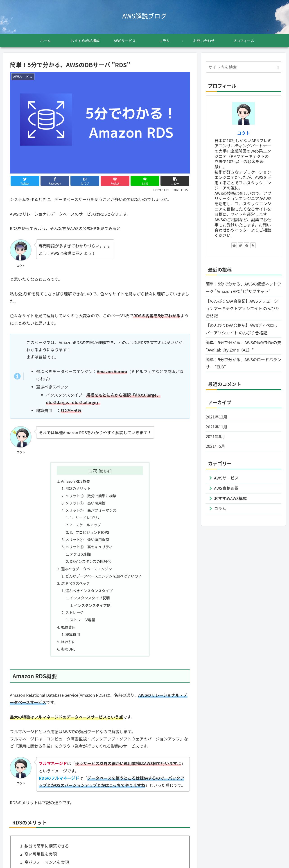Jump to RDSのメリット in the contents

78,489
